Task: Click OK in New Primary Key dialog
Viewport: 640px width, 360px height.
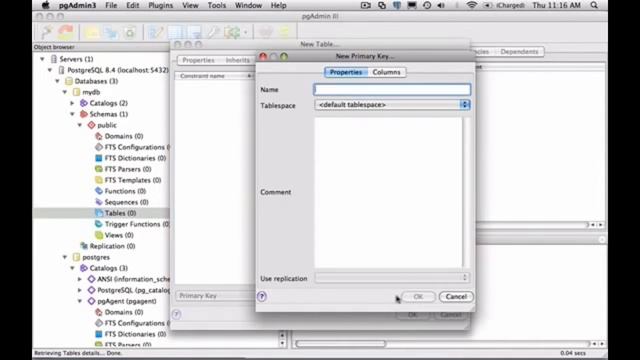Action: [x=418, y=297]
